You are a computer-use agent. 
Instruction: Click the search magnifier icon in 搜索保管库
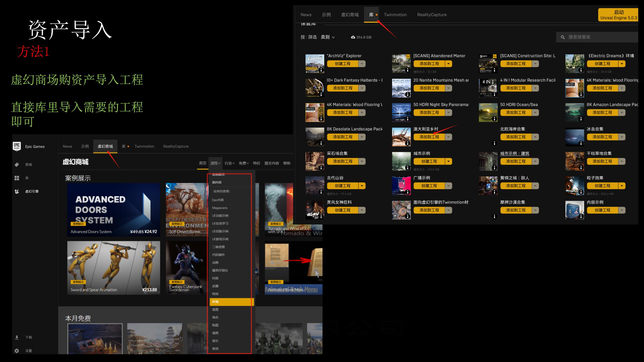click(563, 37)
